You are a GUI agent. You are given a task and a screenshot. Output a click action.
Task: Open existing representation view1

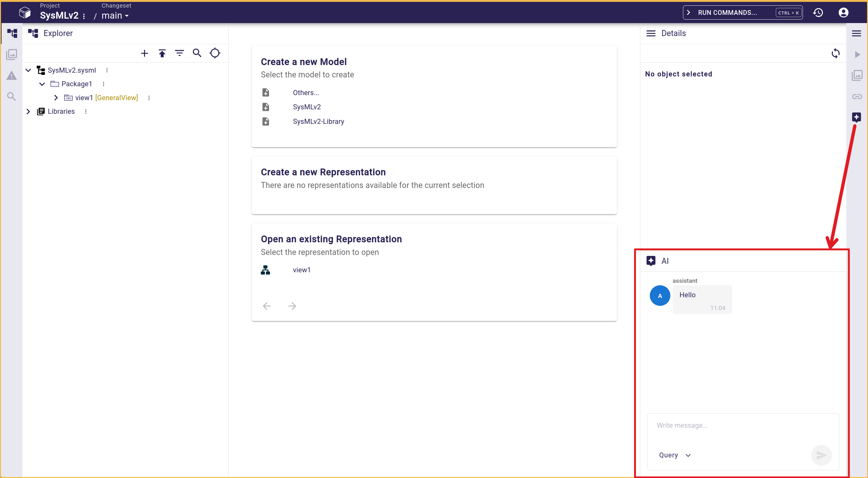click(x=302, y=270)
